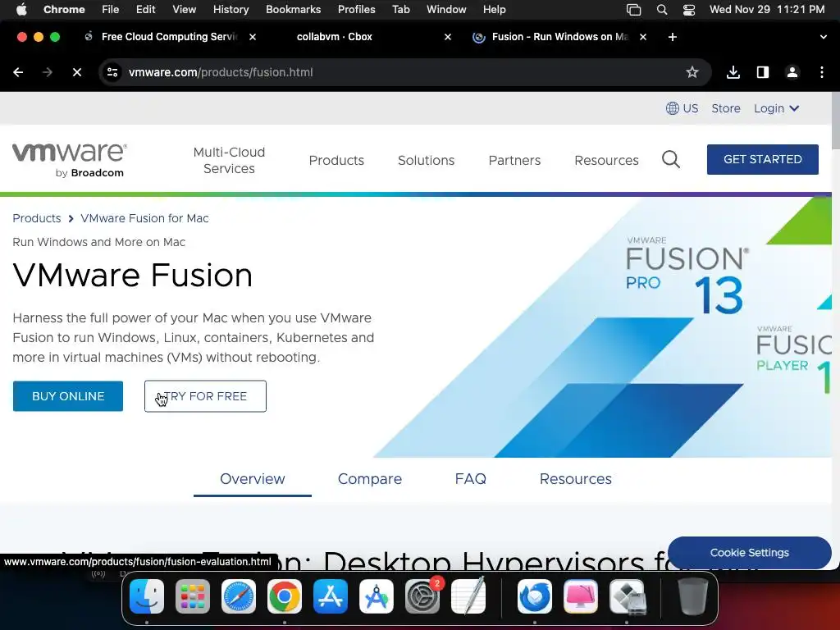Expand the tab search chevron
The image size is (840, 630).
824,37
